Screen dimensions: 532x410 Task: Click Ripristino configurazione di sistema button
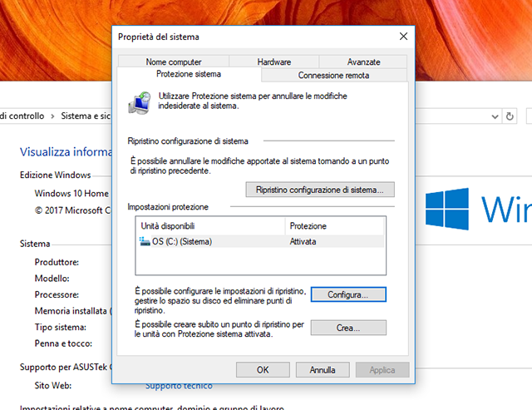tap(320, 190)
